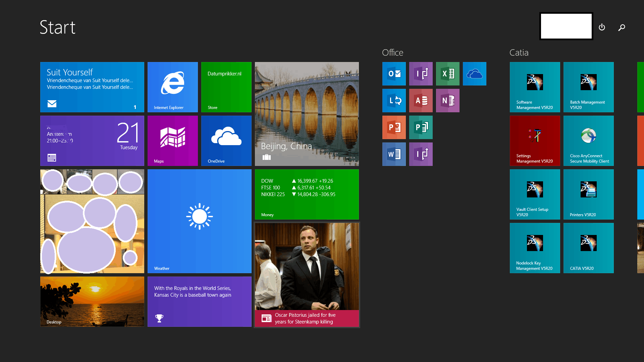
Task: Open the Weather tile
Action: pos(199,221)
